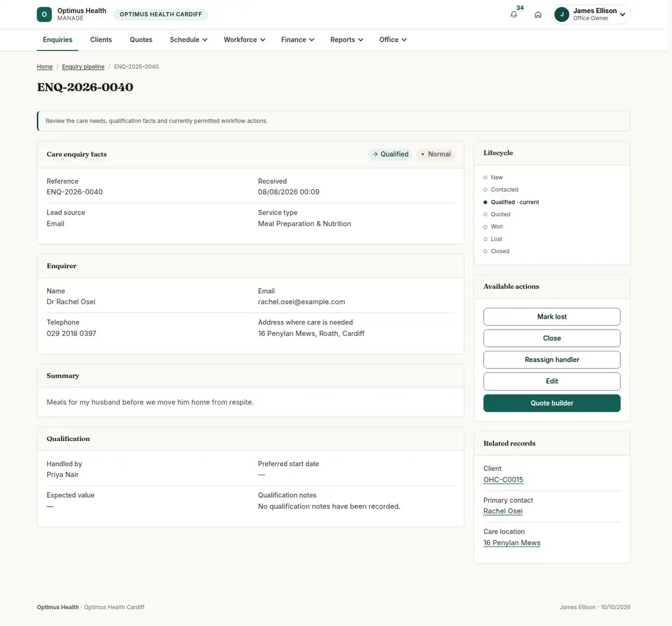Click the Quoted lifecycle stage
This screenshot has width=672, height=626.
[x=497, y=214]
